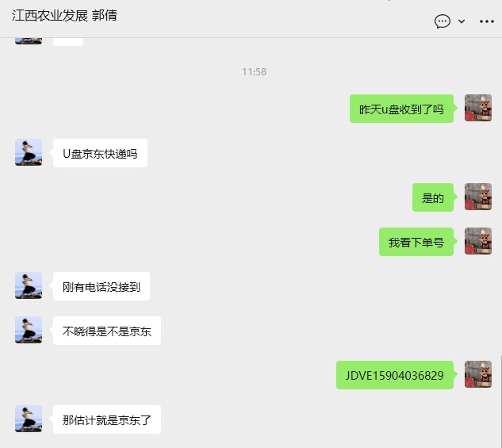Open contact avatar beside U盘京东快递吗
Screen dimensions: 502x448
coord(29,152)
